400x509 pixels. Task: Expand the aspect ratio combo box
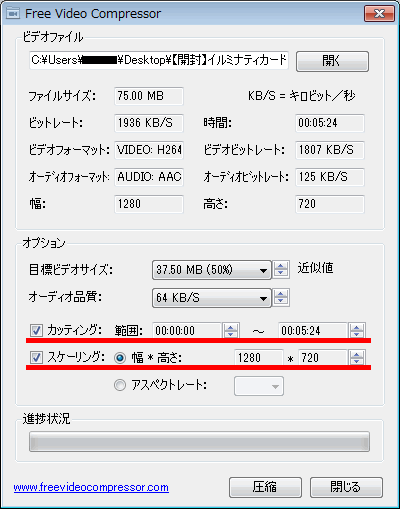point(259,386)
